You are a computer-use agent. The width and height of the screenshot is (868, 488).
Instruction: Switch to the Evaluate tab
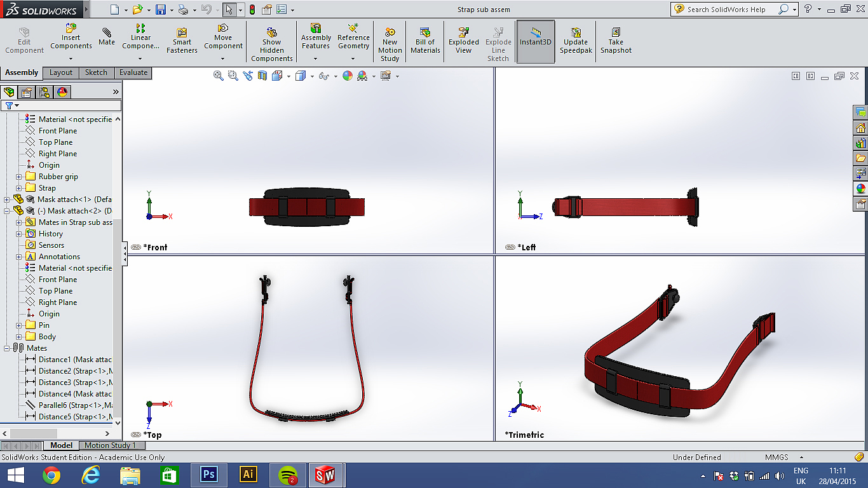133,72
